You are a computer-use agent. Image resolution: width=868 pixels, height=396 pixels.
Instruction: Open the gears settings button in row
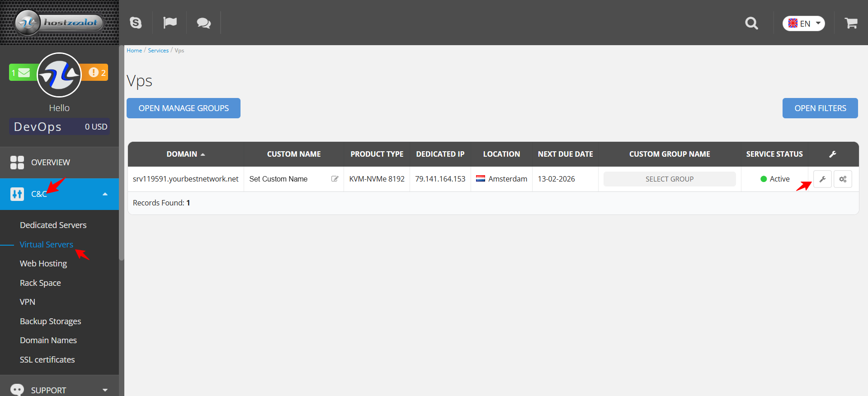(843, 179)
